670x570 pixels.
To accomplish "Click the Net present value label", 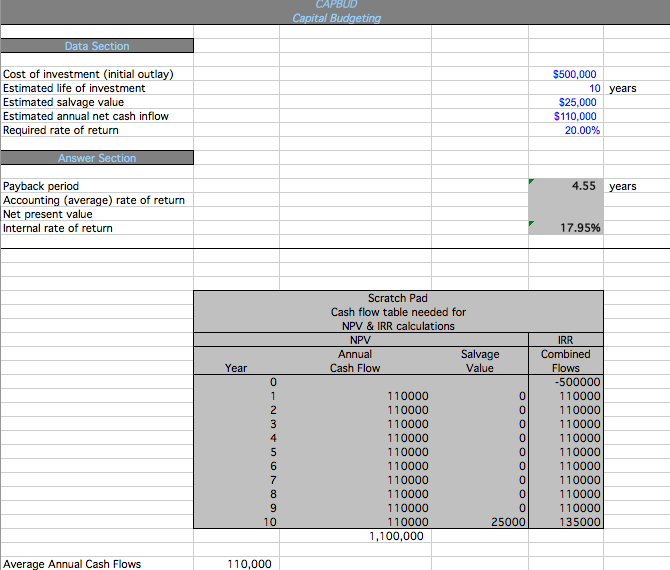I will click(47, 214).
